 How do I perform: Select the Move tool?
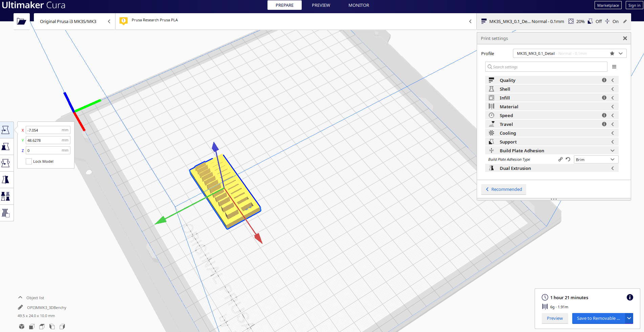click(x=6, y=130)
